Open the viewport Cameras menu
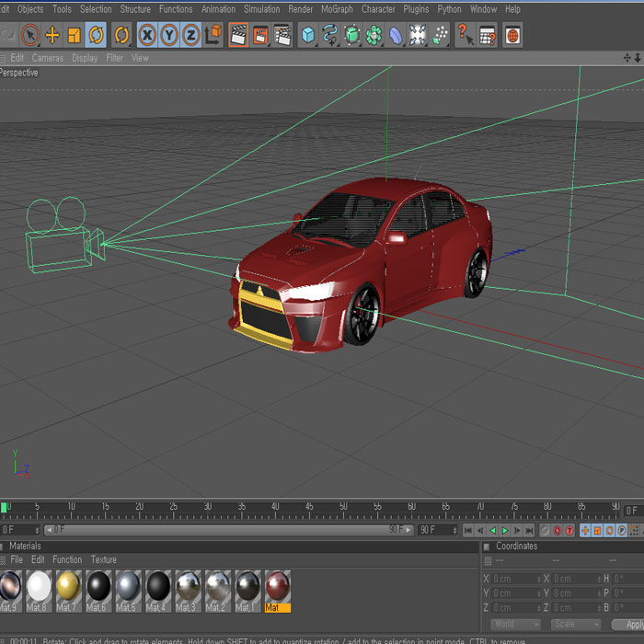The height and width of the screenshot is (644, 644). point(48,58)
